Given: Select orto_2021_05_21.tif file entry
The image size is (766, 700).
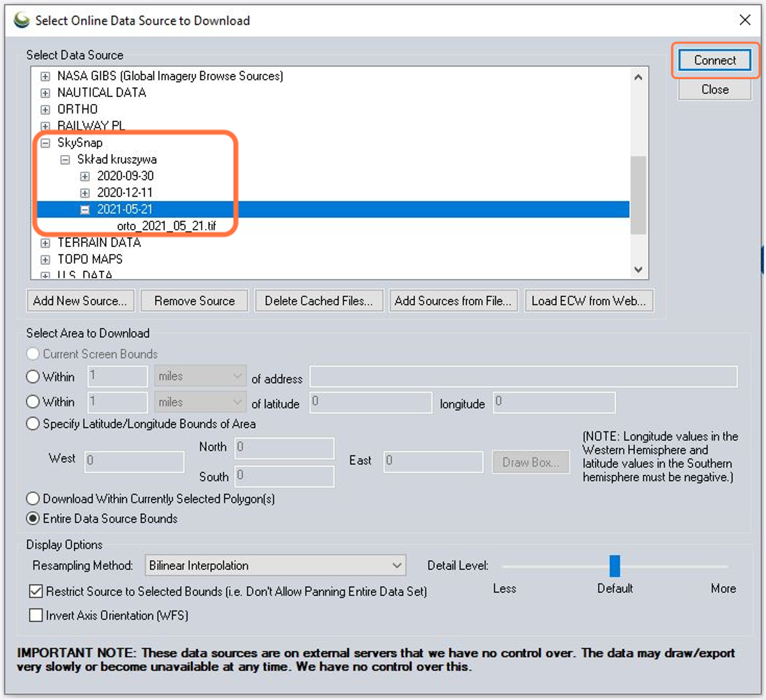Looking at the screenshot, I should (167, 226).
